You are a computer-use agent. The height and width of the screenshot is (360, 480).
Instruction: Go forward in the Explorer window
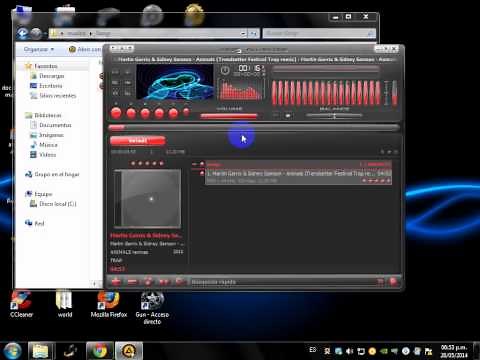(36, 33)
